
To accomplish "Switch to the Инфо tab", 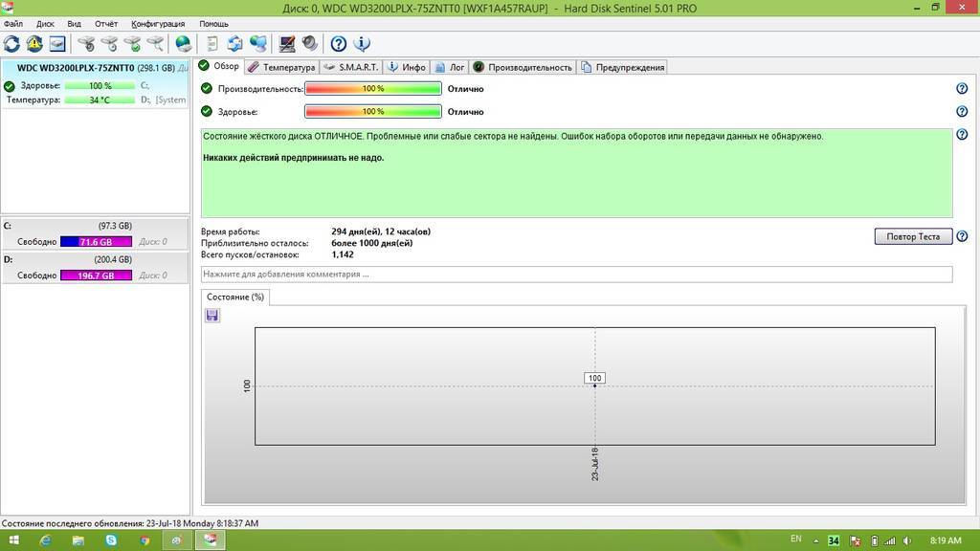I will (x=406, y=67).
